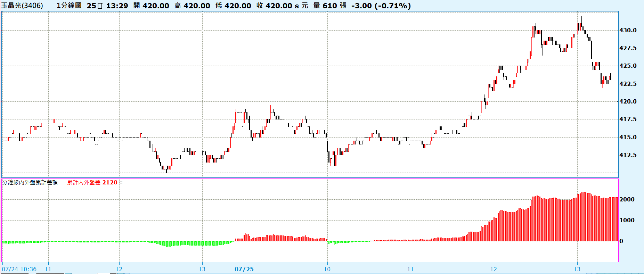644x274 pixels.
Task: Click the 430.0 price axis label
Action: 628,30
